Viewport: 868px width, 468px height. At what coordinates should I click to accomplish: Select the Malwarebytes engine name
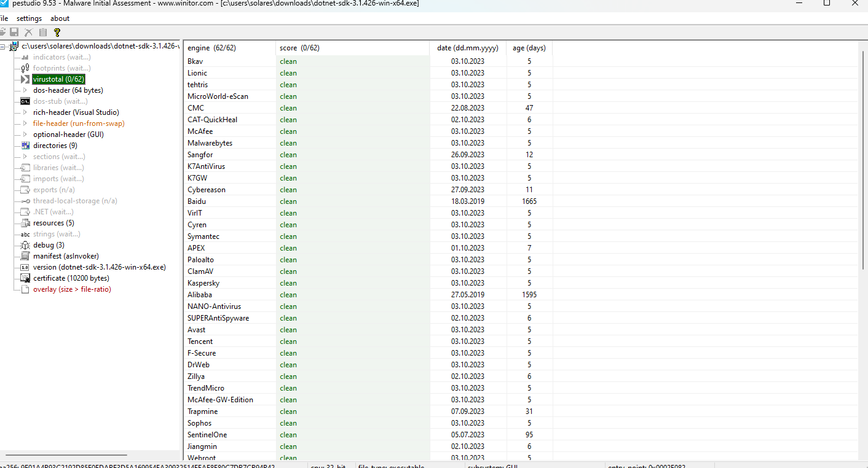[210, 143]
